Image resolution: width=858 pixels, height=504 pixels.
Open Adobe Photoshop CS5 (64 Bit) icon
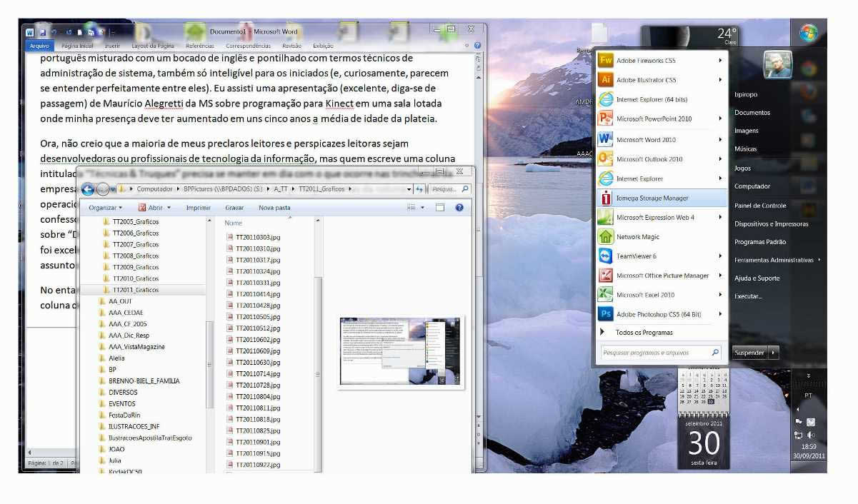606,313
